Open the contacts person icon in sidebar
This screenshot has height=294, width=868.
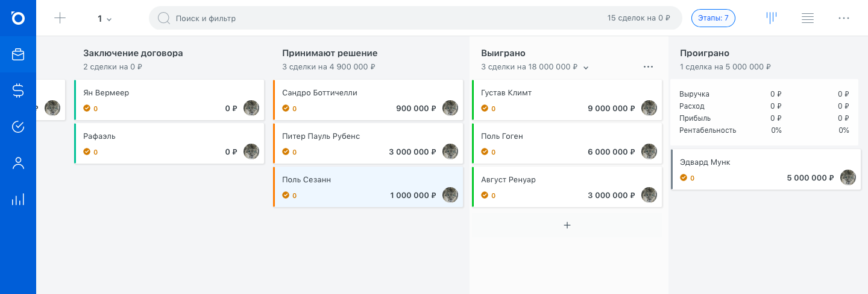tap(18, 163)
